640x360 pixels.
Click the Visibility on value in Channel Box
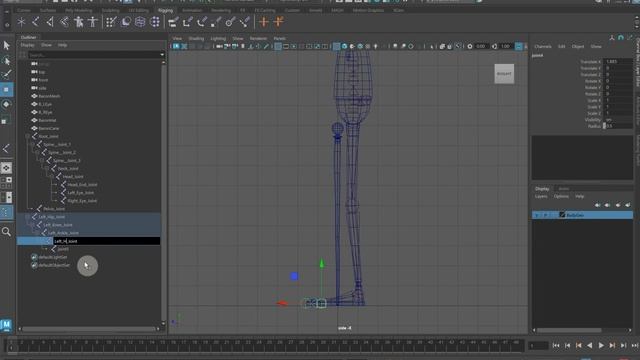point(618,120)
